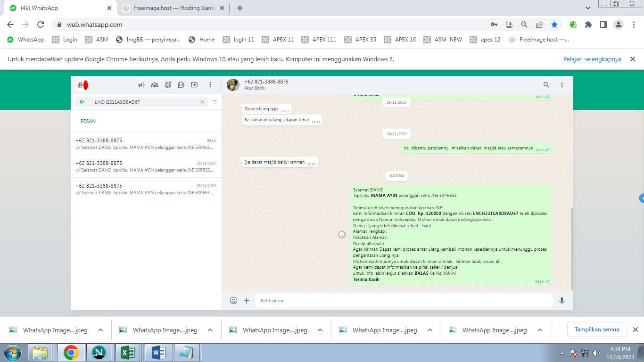This screenshot has height=362, width=644.
Task: Open the 'Login' bookmark
Action: pyautogui.click(x=65, y=40)
